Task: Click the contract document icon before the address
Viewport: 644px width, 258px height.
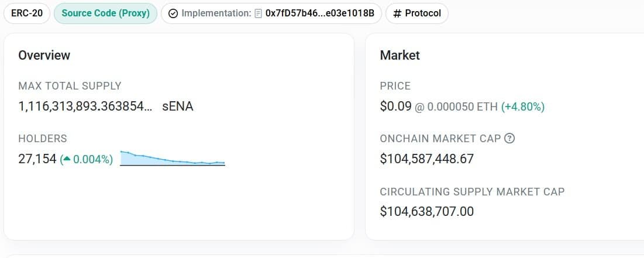Action: click(258, 13)
